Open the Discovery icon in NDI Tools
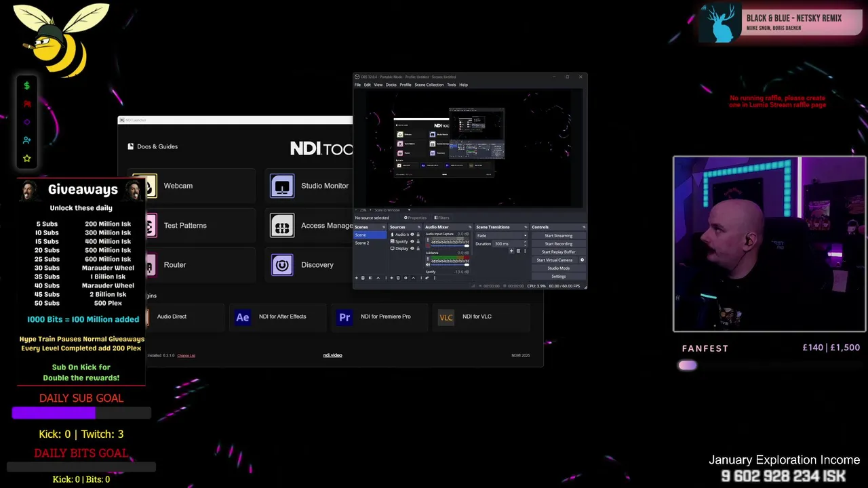This screenshot has height=488, width=868. (282, 265)
